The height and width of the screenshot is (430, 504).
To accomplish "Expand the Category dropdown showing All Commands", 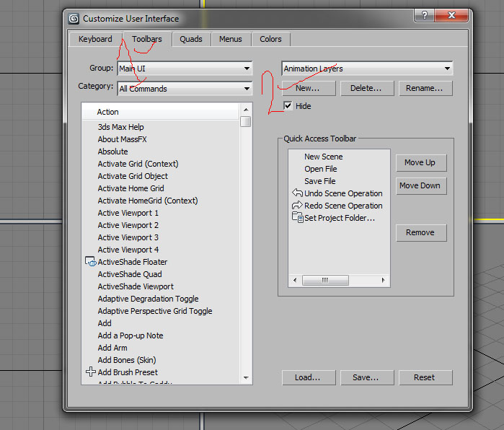I will [185, 89].
